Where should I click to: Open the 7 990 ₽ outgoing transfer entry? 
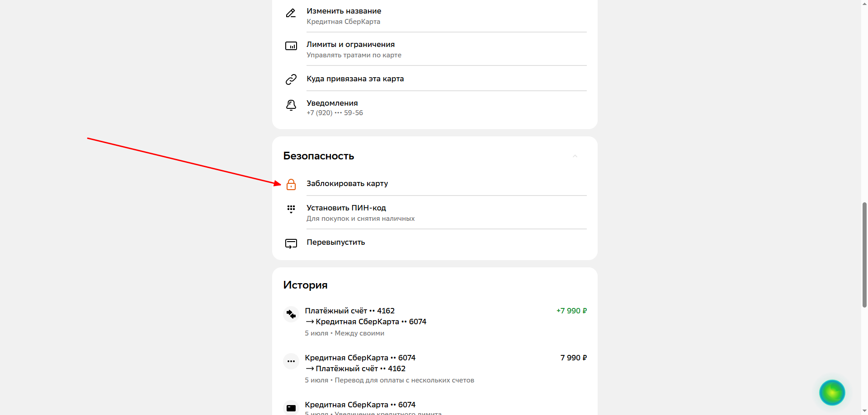(573, 358)
